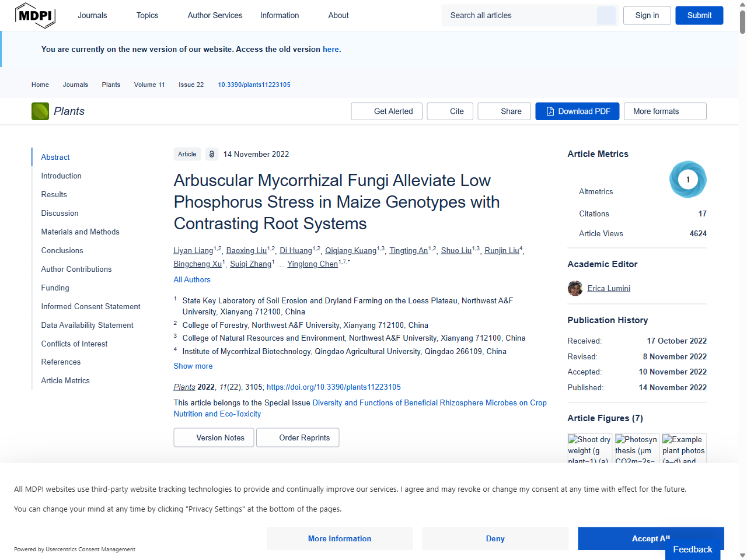Click the Plants journal leaf icon
The image size is (747, 560).
pos(40,111)
